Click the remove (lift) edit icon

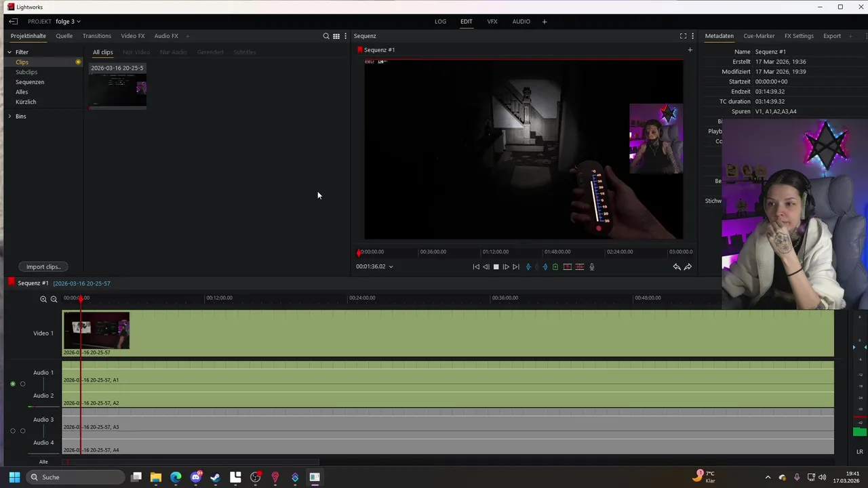pyautogui.click(x=568, y=267)
